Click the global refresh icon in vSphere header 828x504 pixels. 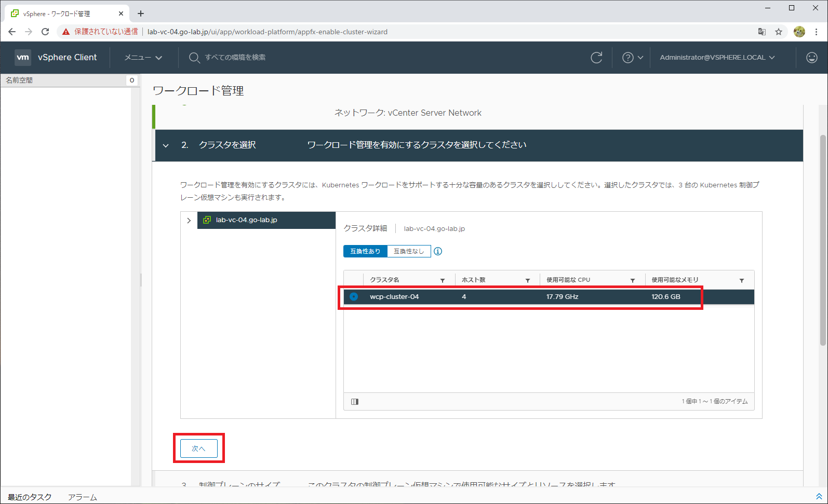(596, 58)
